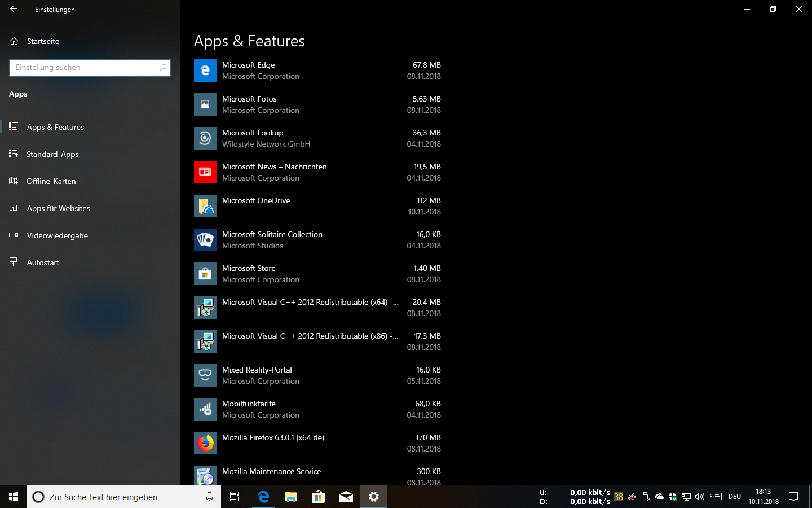Click the temperature 38 tray indicator
Screen dimensions: 812x508
tap(619, 497)
